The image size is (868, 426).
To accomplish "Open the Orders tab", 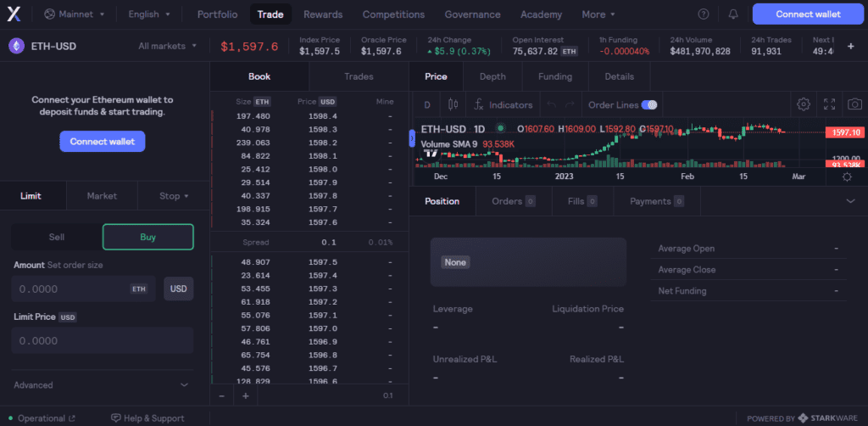I will [x=514, y=201].
